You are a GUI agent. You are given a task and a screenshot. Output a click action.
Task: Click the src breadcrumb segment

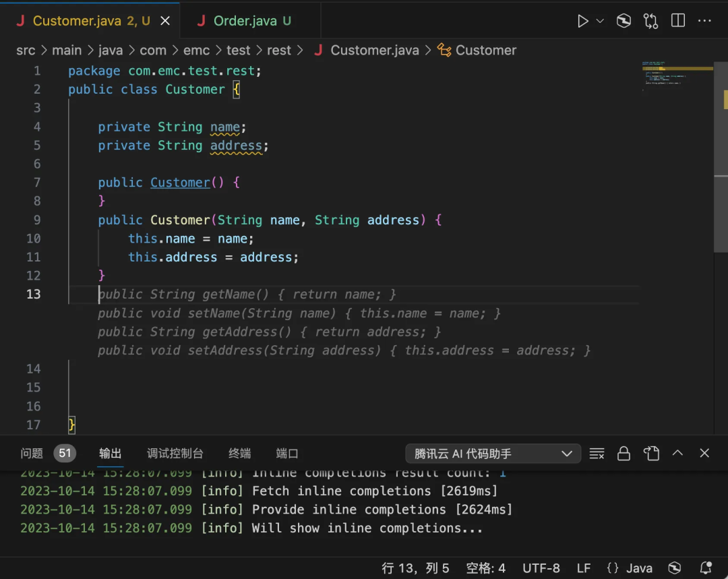point(26,50)
